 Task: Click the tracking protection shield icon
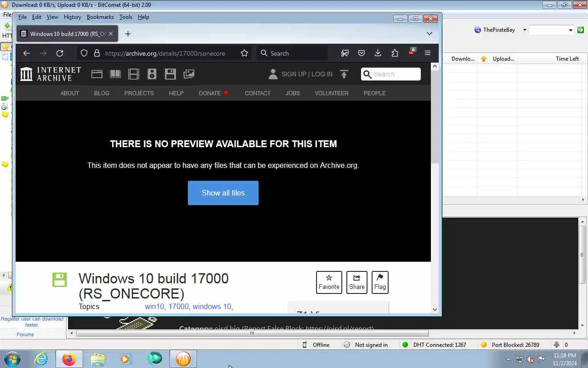tap(84, 53)
